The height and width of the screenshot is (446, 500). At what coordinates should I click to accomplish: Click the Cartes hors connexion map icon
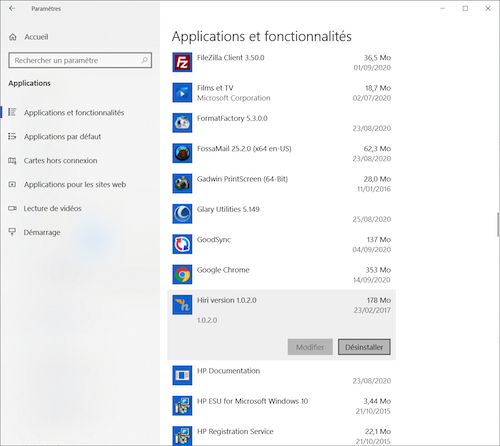pyautogui.click(x=12, y=161)
